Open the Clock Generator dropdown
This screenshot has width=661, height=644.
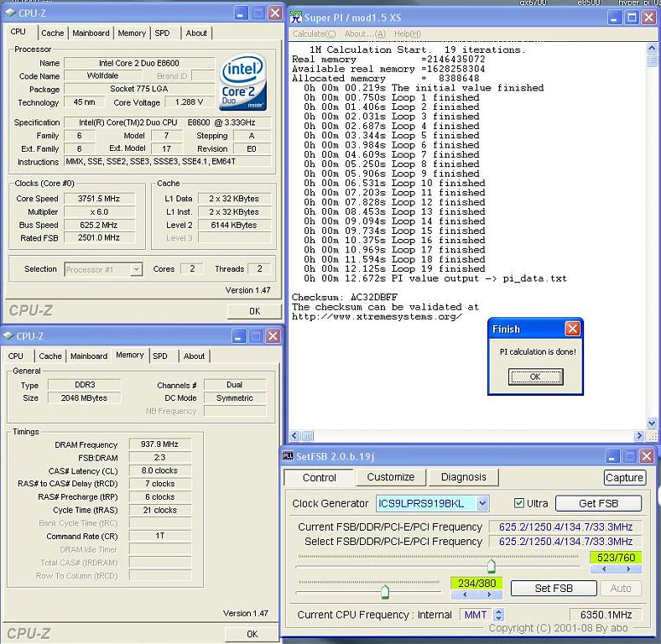tap(482, 503)
